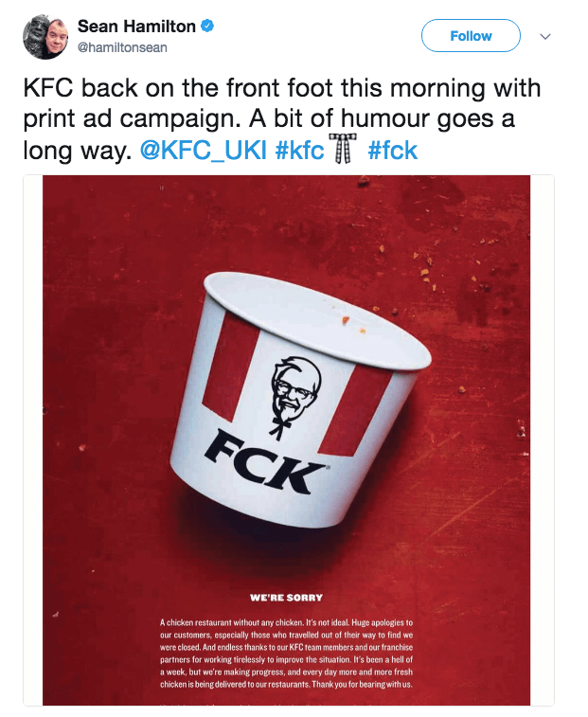Image resolution: width=588 pixels, height=717 pixels.
Task: Click the FCK lettering on the bucket
Action: click(x=265, y=462)
